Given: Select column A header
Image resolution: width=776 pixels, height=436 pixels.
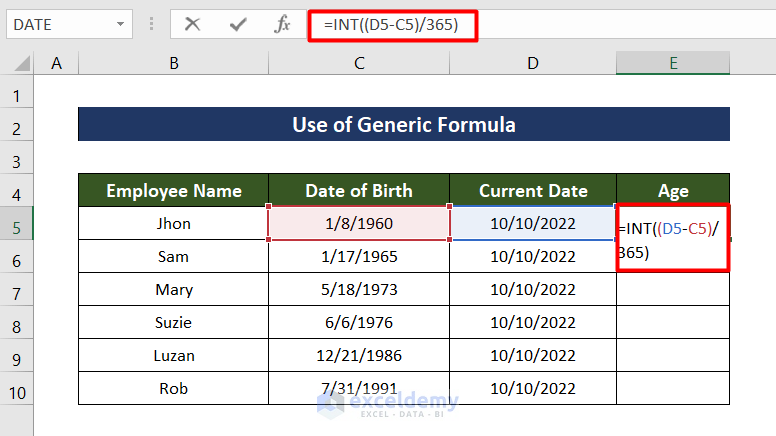Looking at the screenshot, I should coord(56,63).
